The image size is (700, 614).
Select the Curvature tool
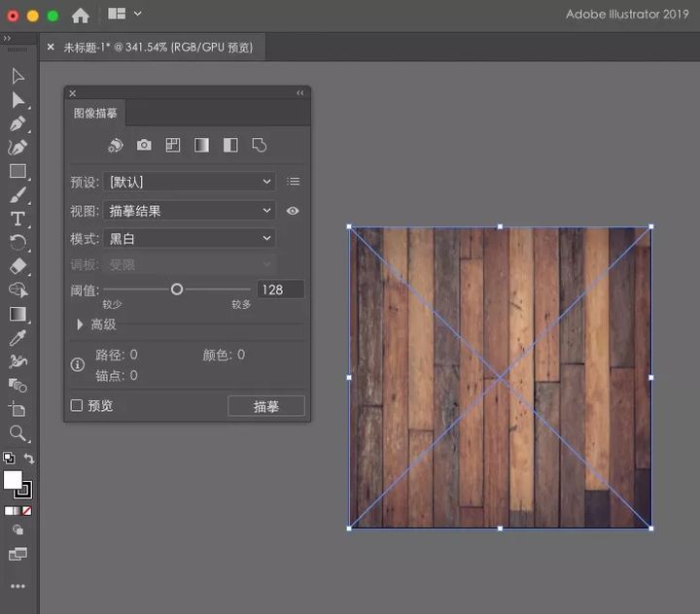pyautogui.click(x=17, y=148)
